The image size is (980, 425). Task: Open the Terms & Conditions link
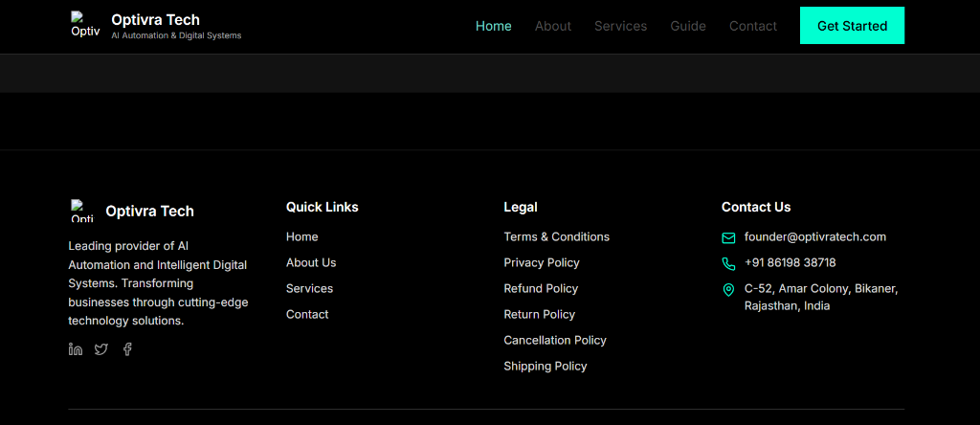556,236
